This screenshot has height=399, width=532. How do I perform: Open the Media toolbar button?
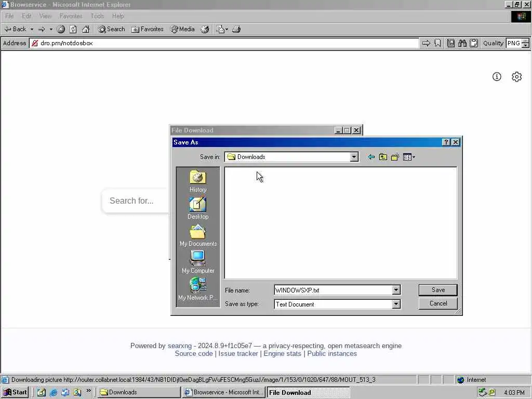pyautogui.click(x=182, y=29)
